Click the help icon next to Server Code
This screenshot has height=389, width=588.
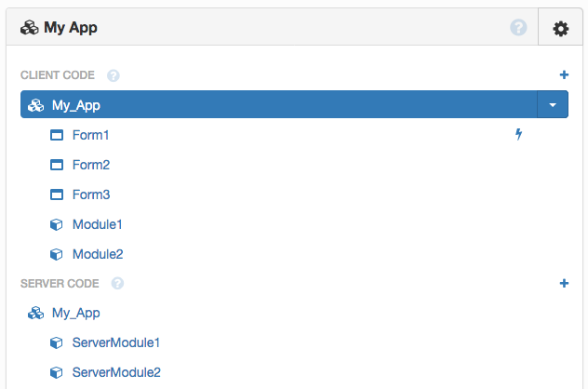pos(117,283)
